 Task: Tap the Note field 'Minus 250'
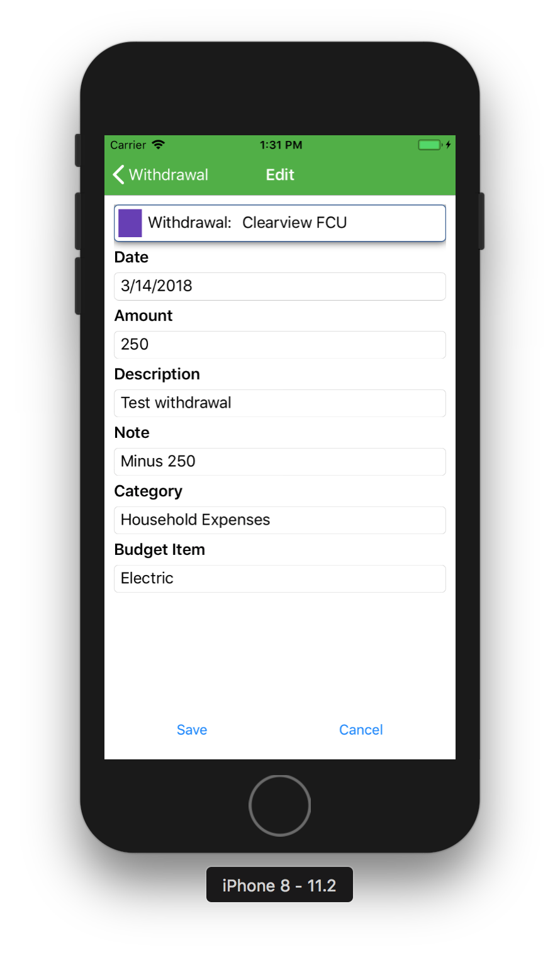280,462
